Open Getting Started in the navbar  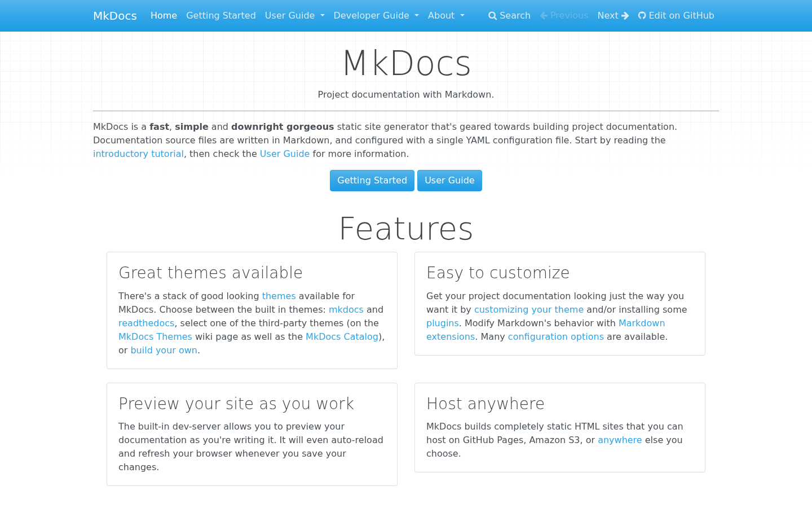click(x=221, y=16)
